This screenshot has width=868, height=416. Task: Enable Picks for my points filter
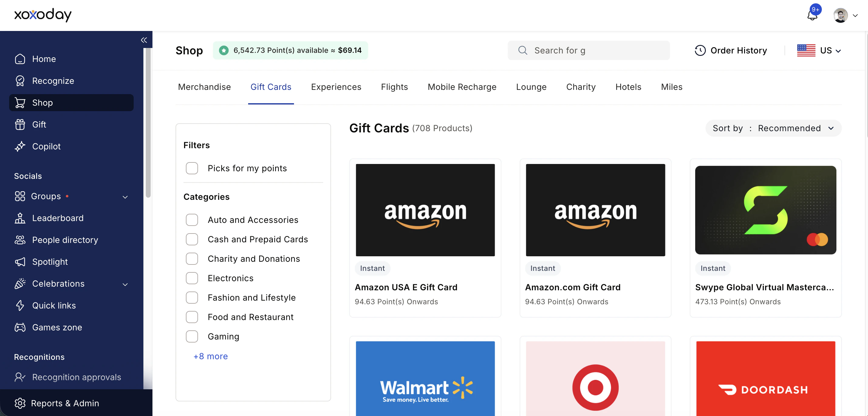tap(192, 169)
